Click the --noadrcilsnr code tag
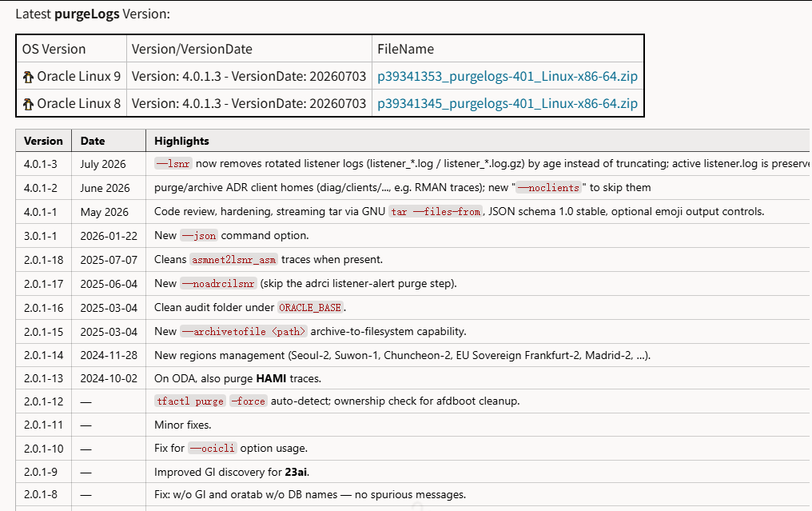This screenshot has width=812, height=511. [x=218, y=283]
